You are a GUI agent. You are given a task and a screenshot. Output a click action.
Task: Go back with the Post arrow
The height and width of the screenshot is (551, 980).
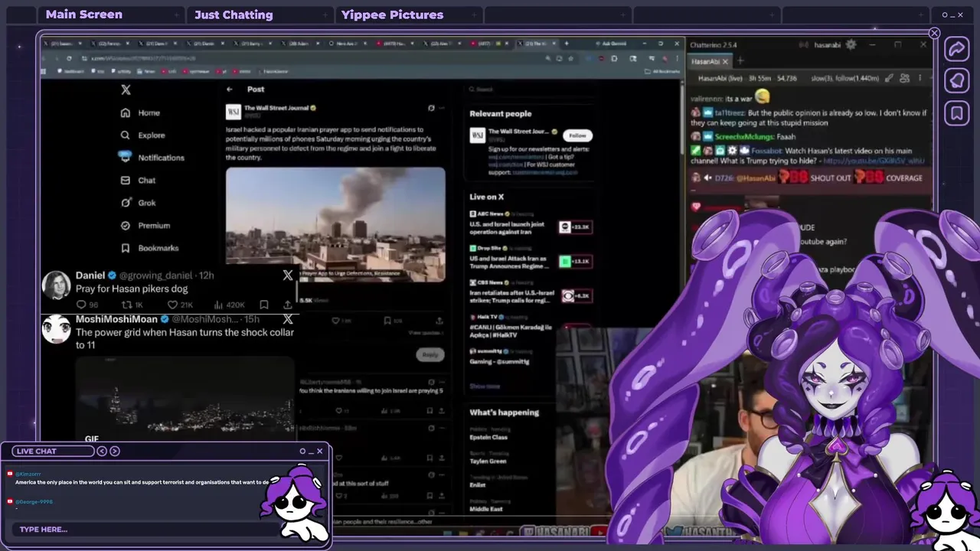pyautogui.click(x=230, y=90)
